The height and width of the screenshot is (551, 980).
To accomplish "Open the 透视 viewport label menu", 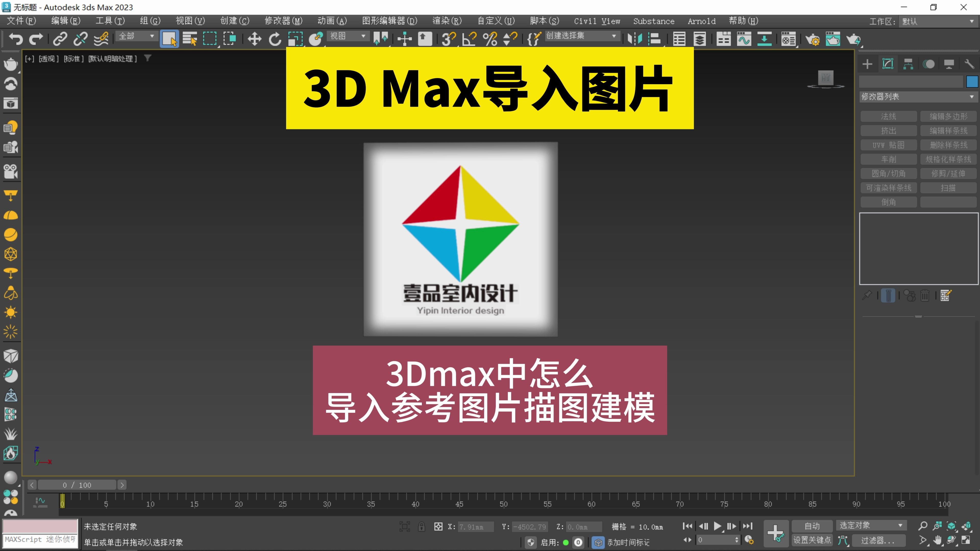I will tap(49, 59).
